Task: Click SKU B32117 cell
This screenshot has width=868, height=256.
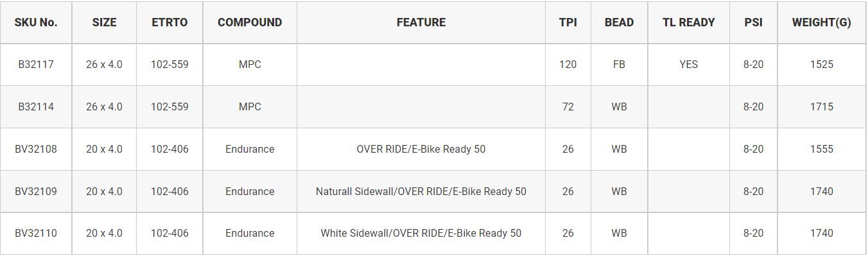Action: (36, 65)
